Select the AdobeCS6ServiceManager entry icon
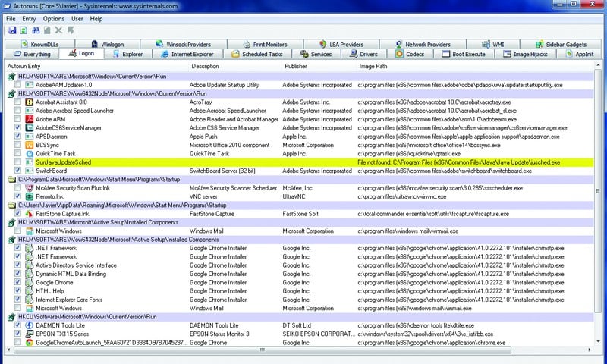 click(29, 127)
